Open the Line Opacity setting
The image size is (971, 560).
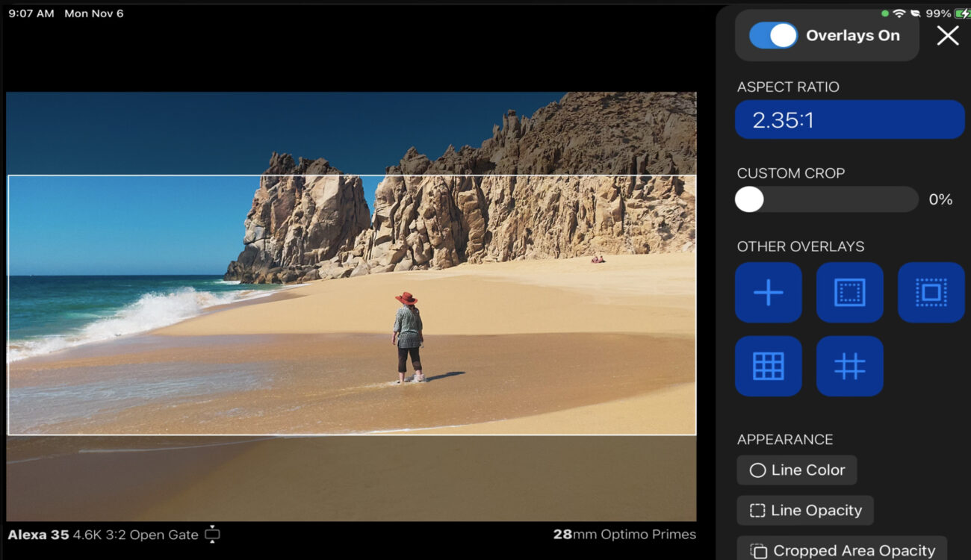click(805, 511)
